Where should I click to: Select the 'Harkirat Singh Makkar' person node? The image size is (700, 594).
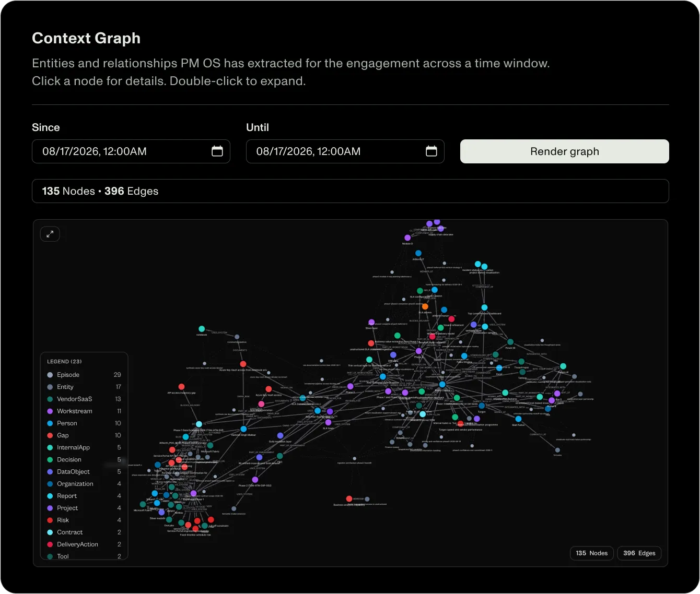click(243, 429)
